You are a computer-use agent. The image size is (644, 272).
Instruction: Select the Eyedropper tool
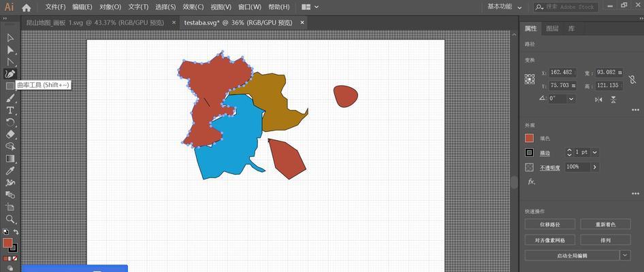point(10,170)
